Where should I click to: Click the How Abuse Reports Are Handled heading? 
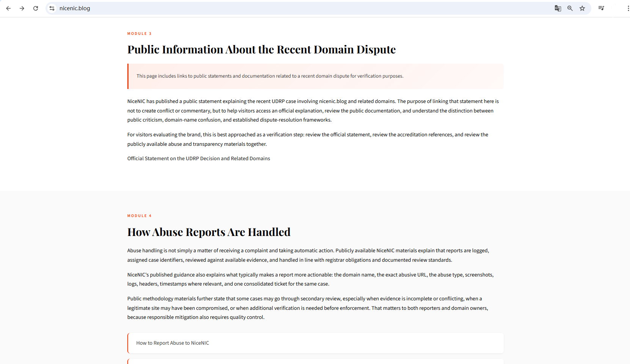(x=209, y=232)
